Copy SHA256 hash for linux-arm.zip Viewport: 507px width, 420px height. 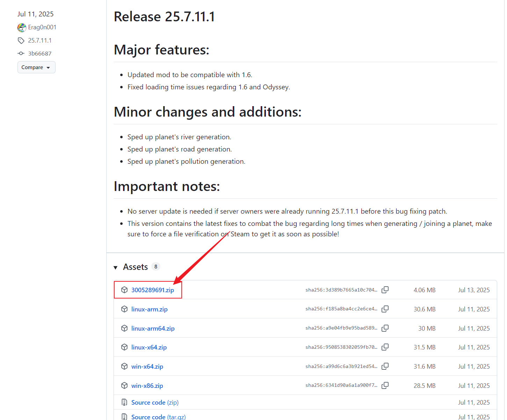[385, 309]
